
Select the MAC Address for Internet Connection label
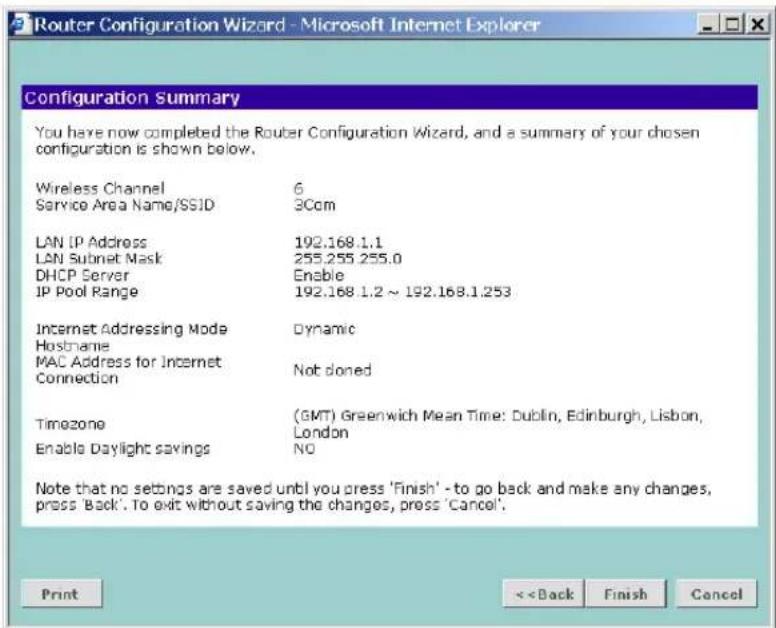click(x=128, y=370)
